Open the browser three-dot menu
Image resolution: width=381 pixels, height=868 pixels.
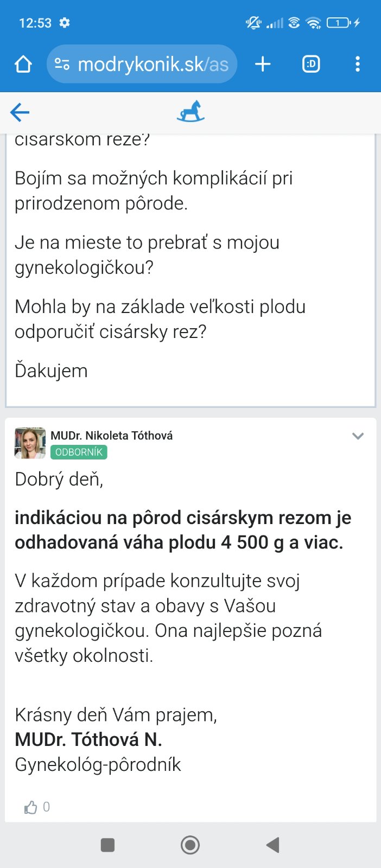point(357,65)
